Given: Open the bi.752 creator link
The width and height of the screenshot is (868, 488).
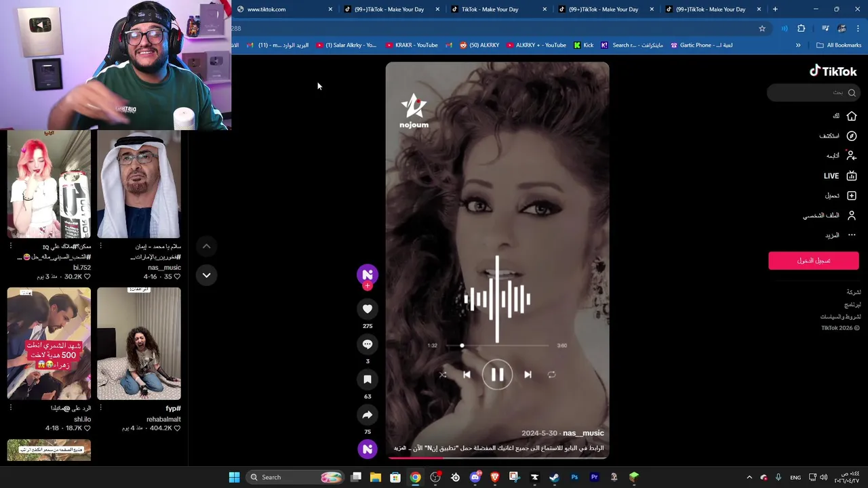Looking at the screenshot, I should [82, 268].
